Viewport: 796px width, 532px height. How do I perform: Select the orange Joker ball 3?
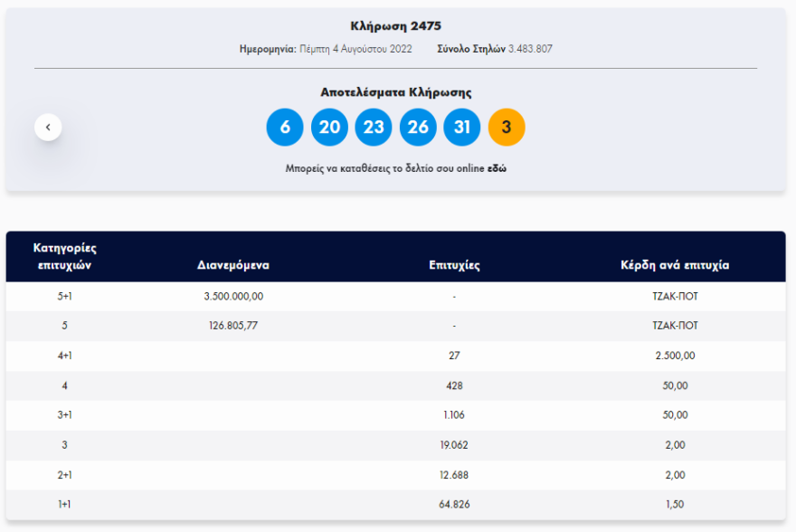[x=507, y=127]
